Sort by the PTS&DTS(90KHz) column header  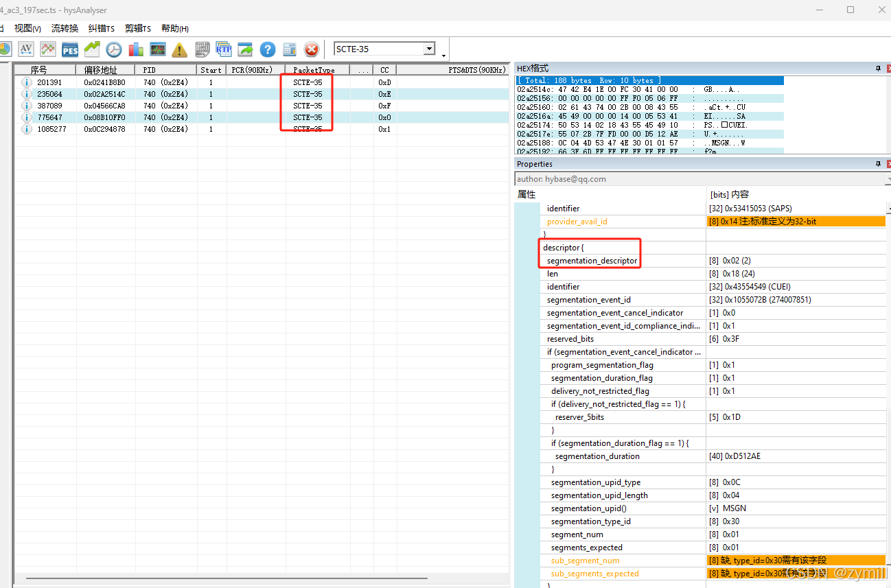(x=453, y=70)
